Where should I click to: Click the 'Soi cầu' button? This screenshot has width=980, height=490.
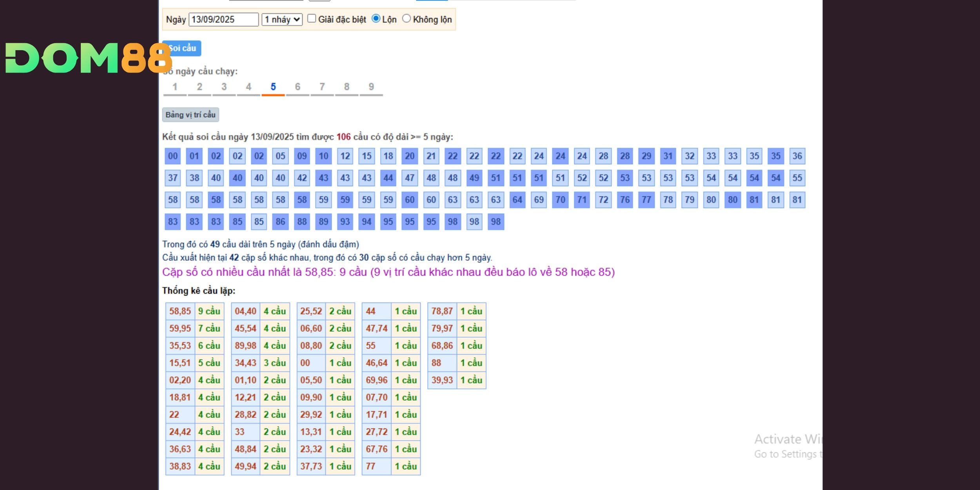tap(182, 48)
